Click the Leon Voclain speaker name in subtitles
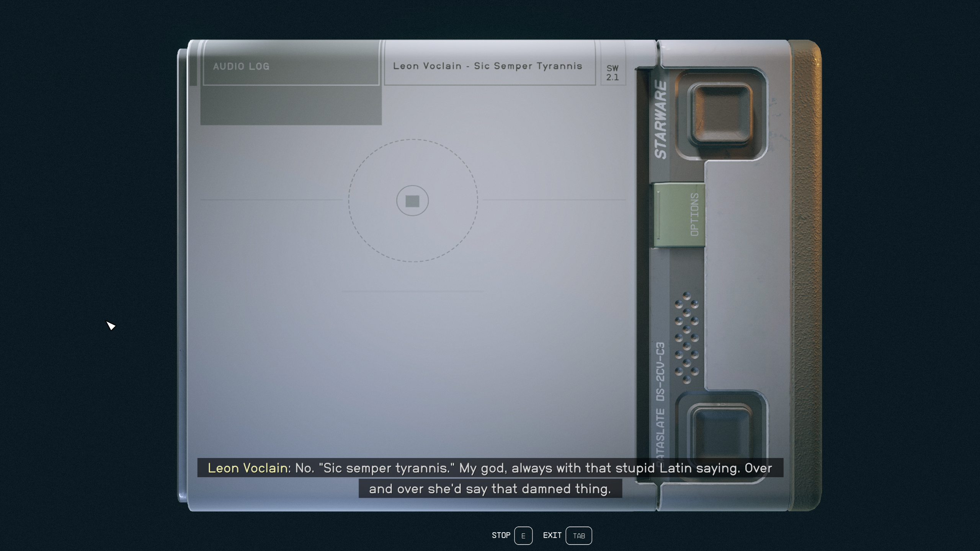The width and height of the screenshot is (980, 551). tap(248, 468)
